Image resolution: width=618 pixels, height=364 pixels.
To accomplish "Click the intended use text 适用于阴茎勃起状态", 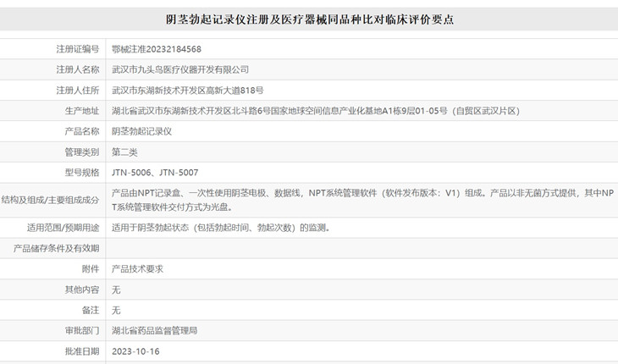I will [x=221, y=228].
